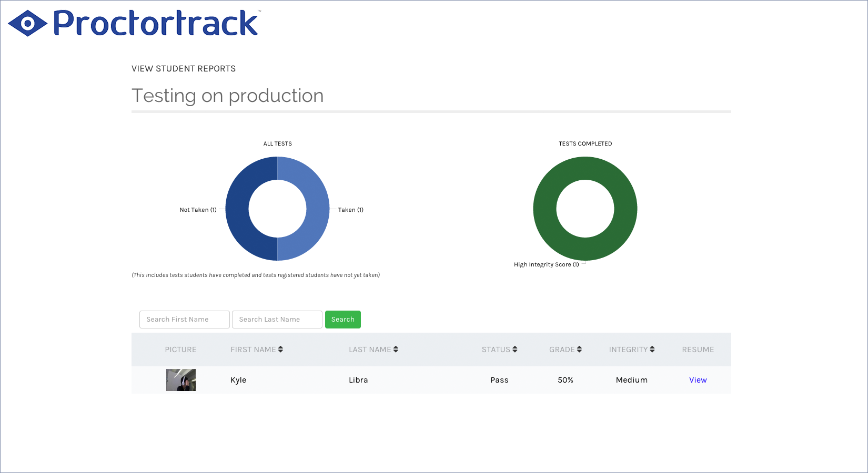Open View link for Kyle Libra
868x473 pixels.
(x=698, y=380)
